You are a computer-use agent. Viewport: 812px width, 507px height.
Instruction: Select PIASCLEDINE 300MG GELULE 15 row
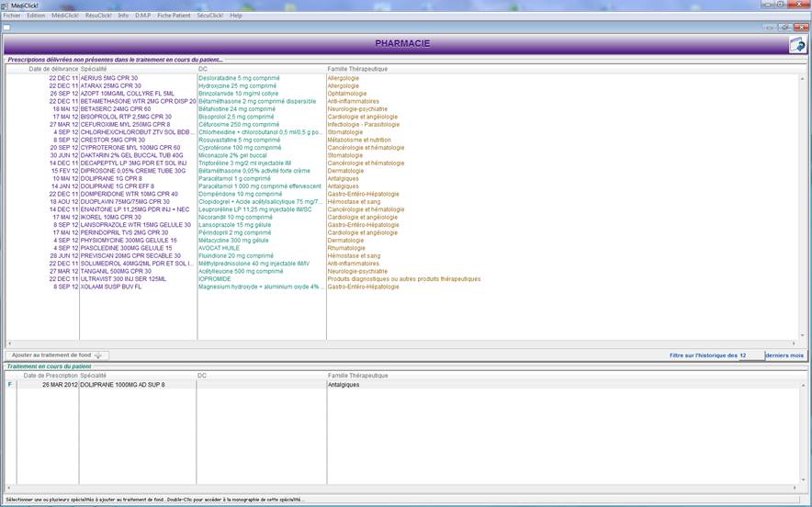[x=401, y=248]
